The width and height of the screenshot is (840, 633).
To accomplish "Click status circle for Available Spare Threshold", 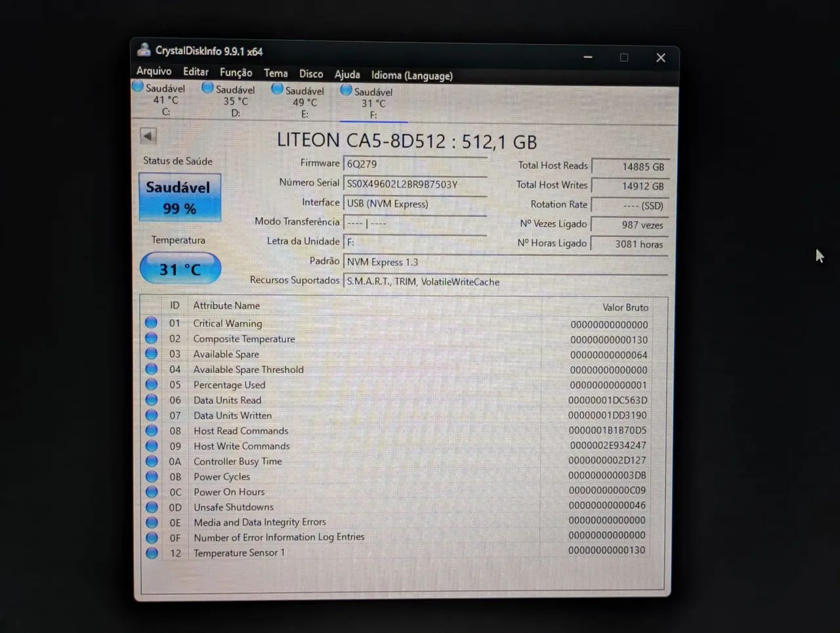I will pyautogui.click(x=152, y=369).
